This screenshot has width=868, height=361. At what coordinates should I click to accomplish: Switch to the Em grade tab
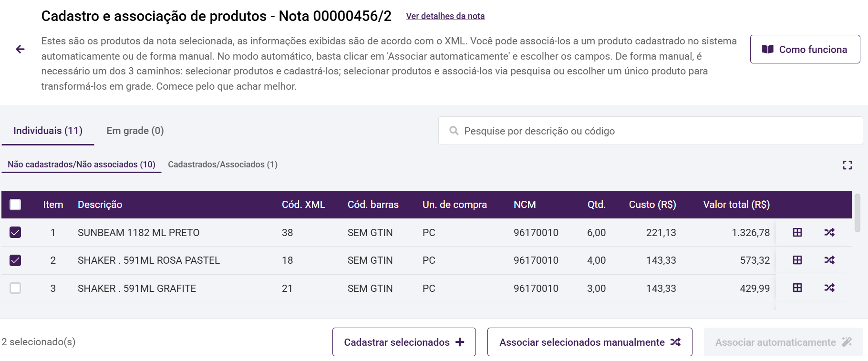pos(135,131)
